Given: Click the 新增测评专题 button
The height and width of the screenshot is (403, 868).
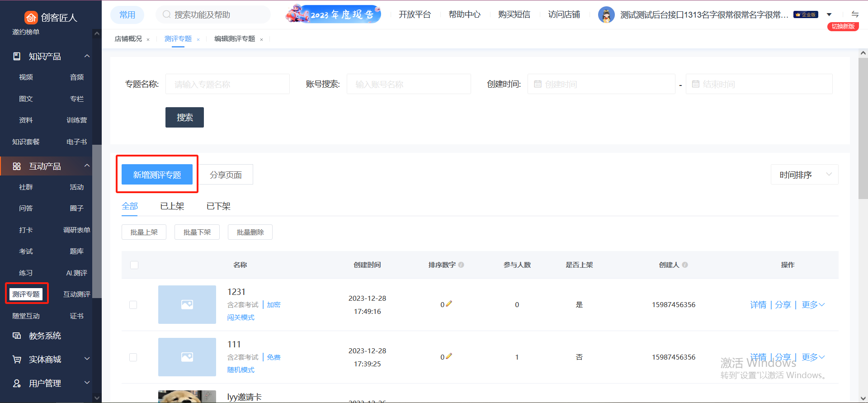Looking at the screenshot, I should pyautogui.click(x=157, y=175).
